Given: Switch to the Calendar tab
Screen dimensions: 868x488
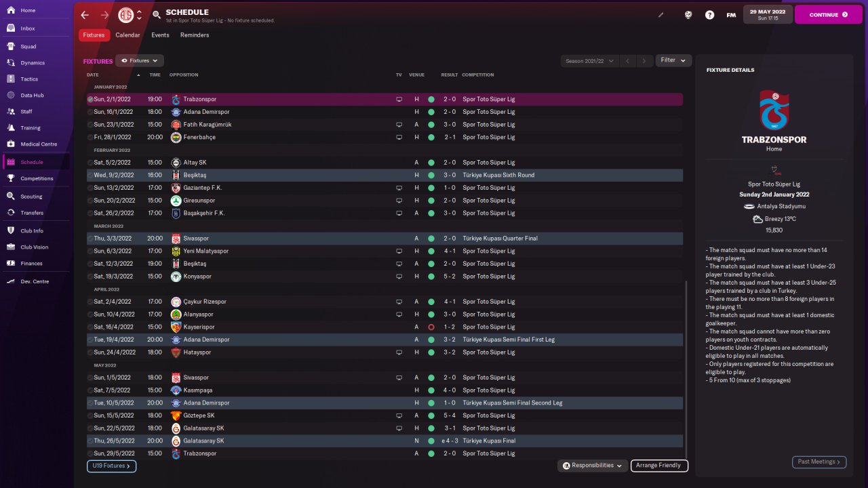Looking at the screenshot, I should (x=127, y=35).
